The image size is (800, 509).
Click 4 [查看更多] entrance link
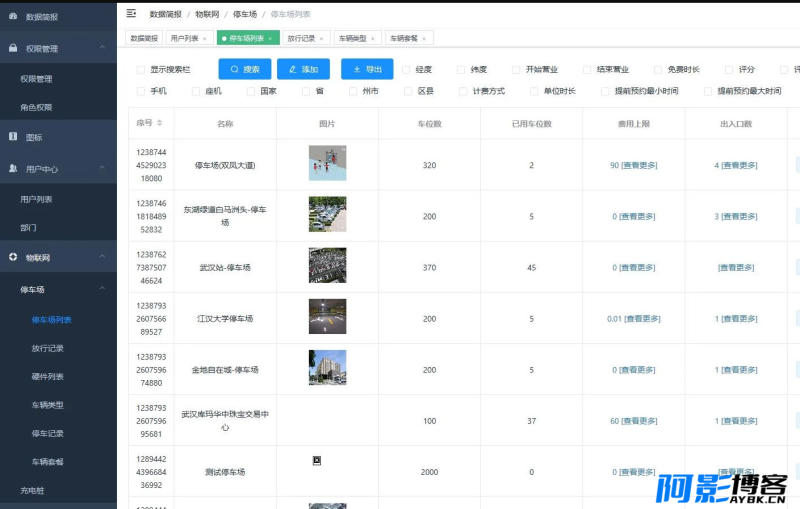[736, 165]
